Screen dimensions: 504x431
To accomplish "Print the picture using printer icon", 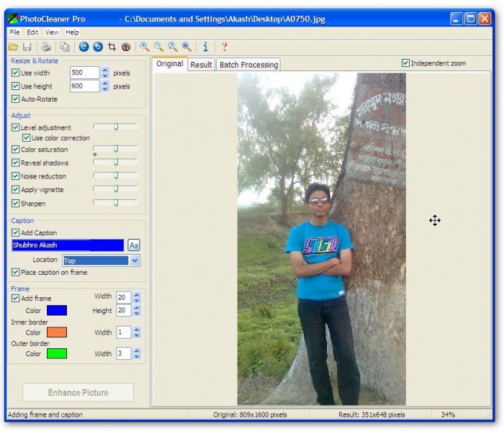I will (x=46, y=47).
